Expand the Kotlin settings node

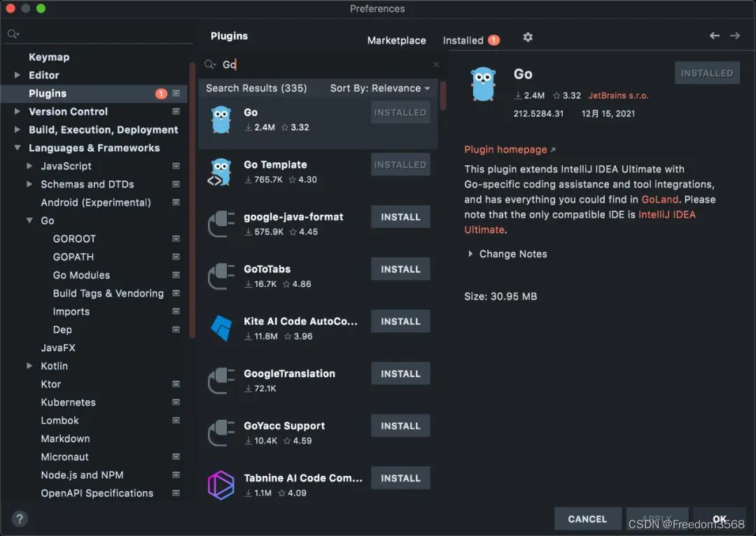(x=29, y=366)
